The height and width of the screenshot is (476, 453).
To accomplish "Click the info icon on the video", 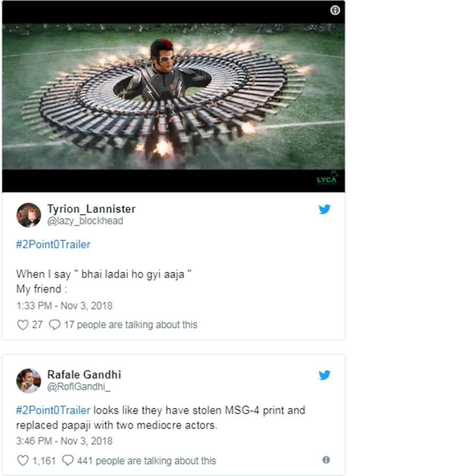I will click(335, 10).
